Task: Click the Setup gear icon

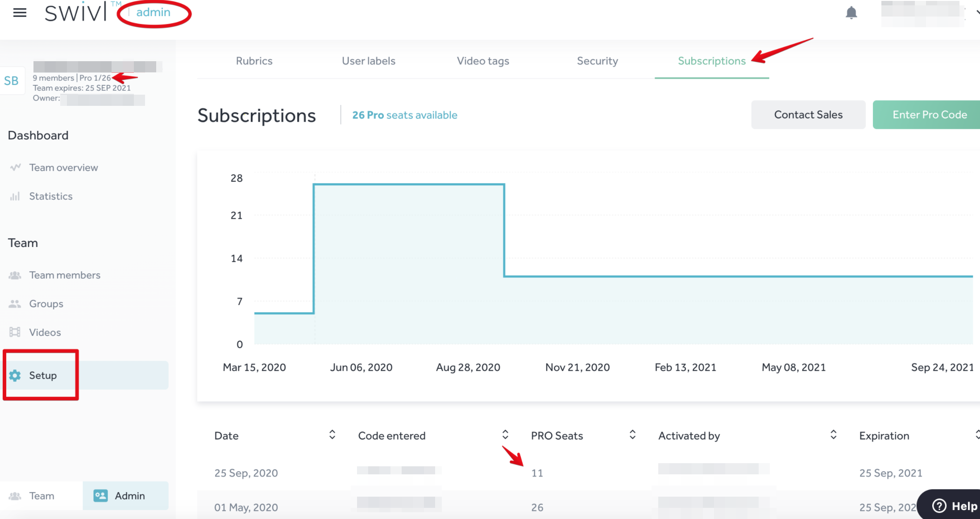Action: [x=15, y=376]
